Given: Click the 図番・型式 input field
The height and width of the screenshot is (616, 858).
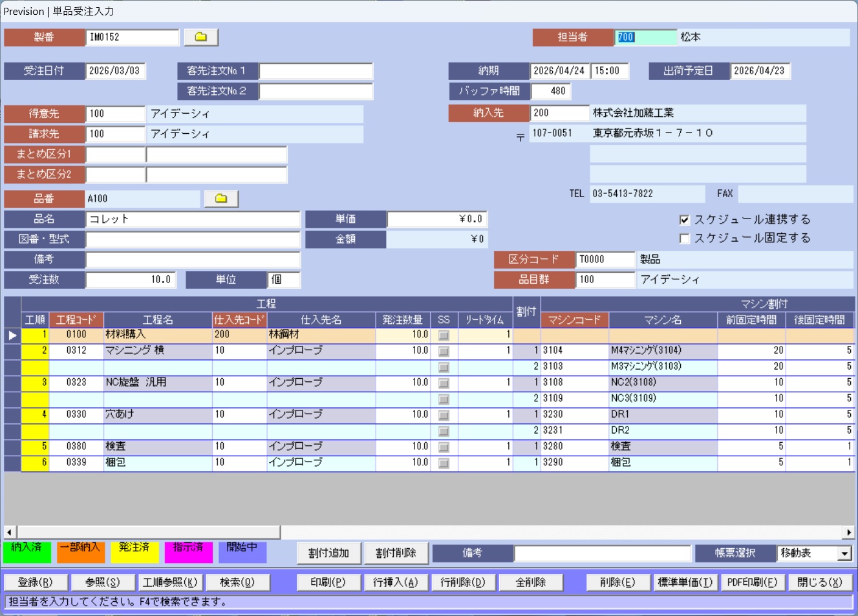Looking at the screenshot, I should point(193,239).
